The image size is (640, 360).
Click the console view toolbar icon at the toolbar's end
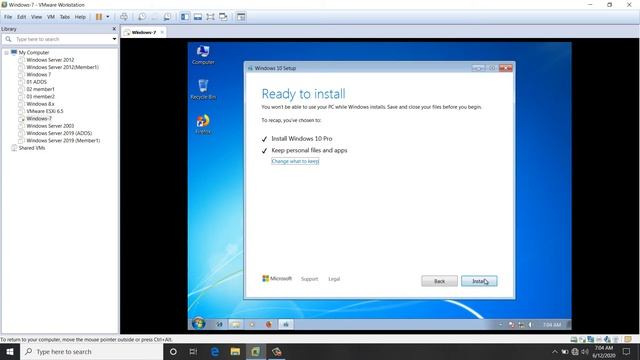(x=241, y=17)
